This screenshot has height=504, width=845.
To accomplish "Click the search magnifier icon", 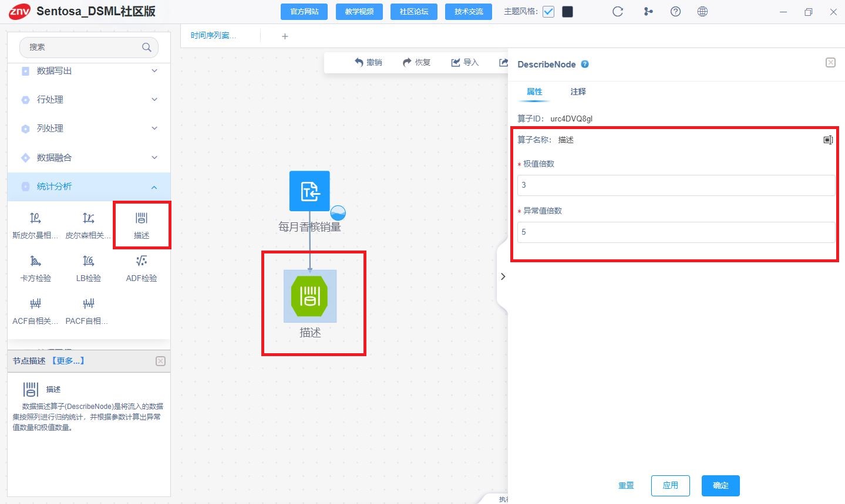I will (147, 48).
